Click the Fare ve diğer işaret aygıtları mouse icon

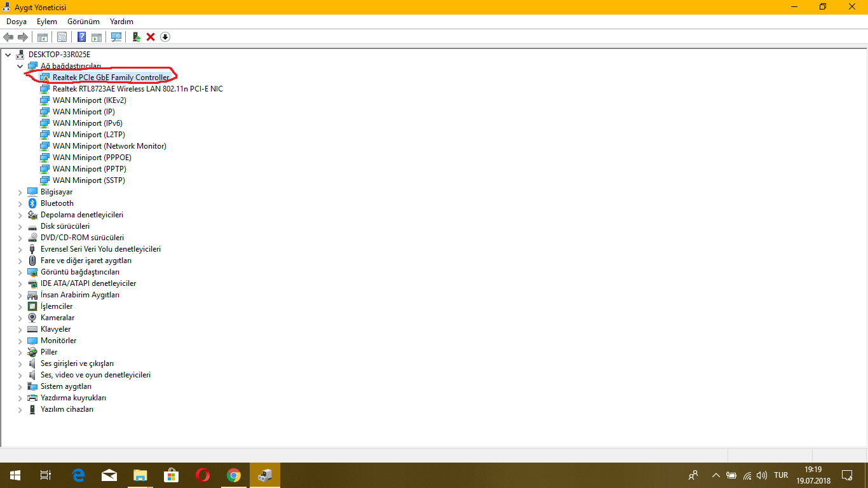(32, 261)
